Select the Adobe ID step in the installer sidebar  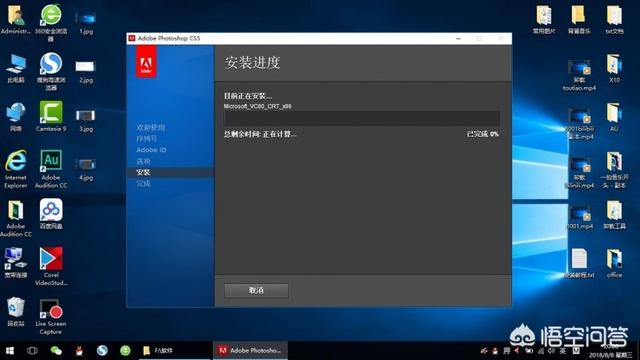(151, 150)
